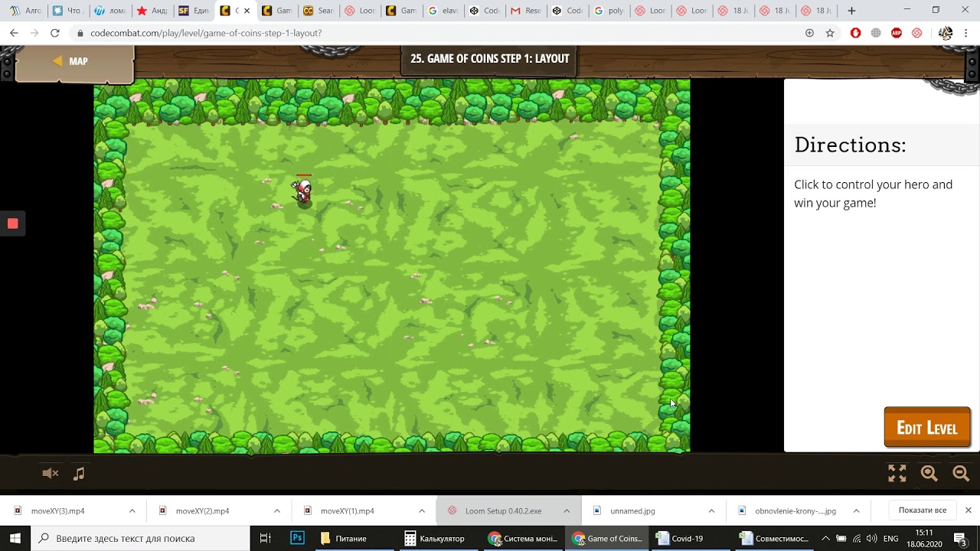Go back using the browser back arrow
Image resolution: width=980 pixels, height=551 pixels.
click(14, 33)
